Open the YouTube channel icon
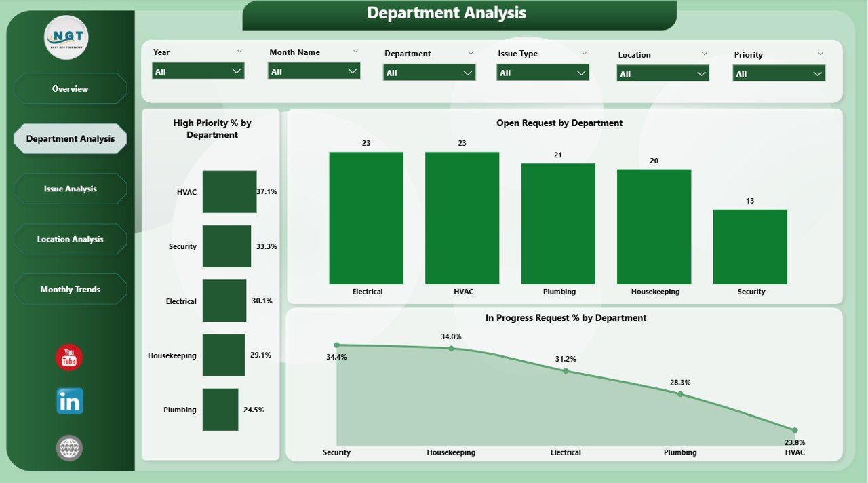Viewport: 868px width, 483px height. click(68, 357)
